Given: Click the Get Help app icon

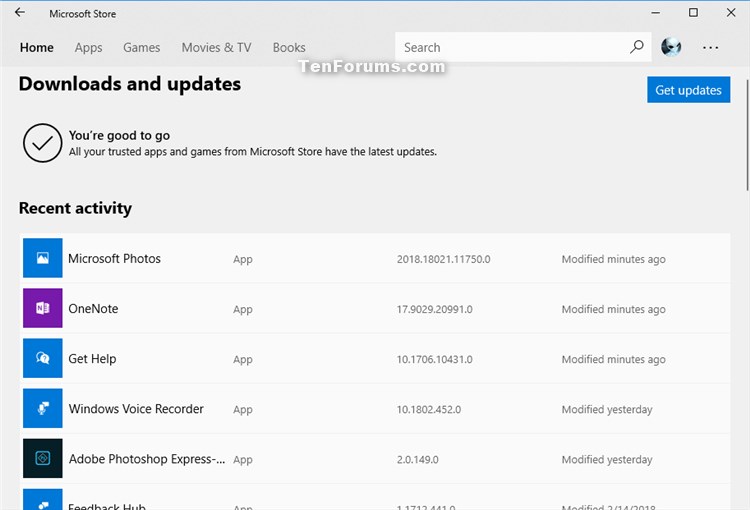Looking at the screenshot, I should [x=43, y=358].
